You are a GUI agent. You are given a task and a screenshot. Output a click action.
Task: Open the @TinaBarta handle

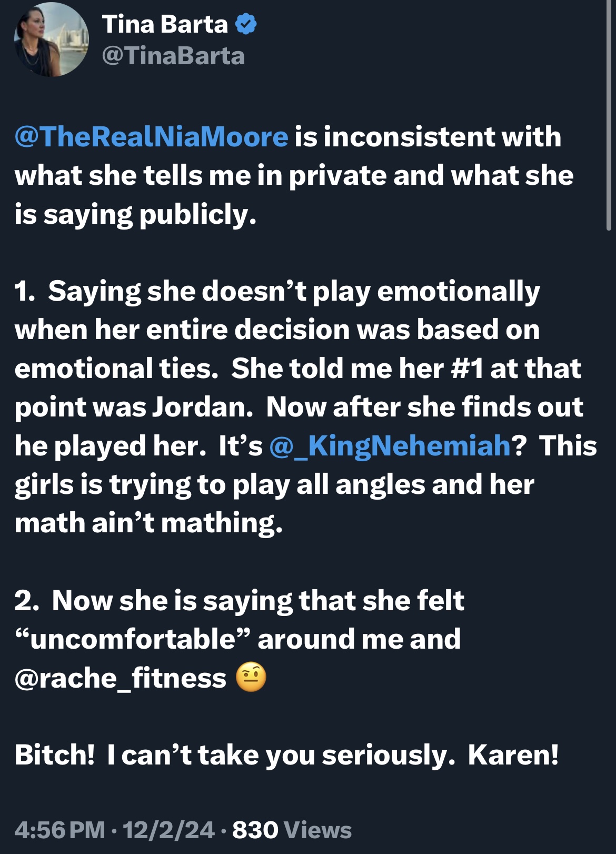(x=173, y=56)
